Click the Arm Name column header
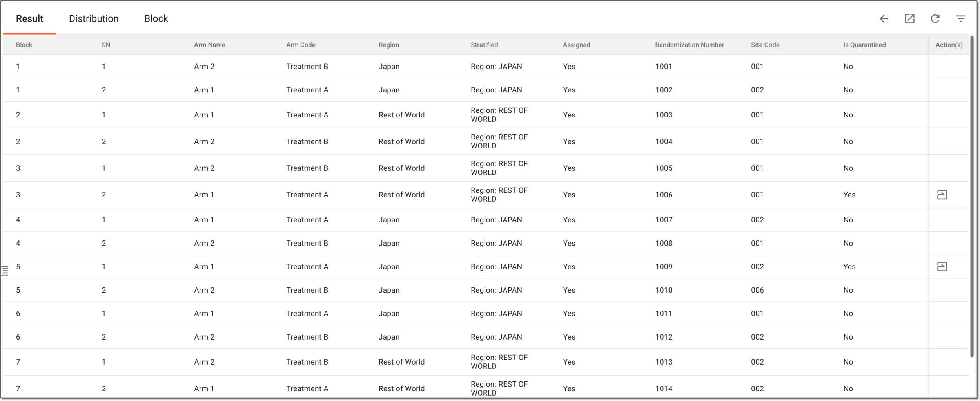 (209, 45)
